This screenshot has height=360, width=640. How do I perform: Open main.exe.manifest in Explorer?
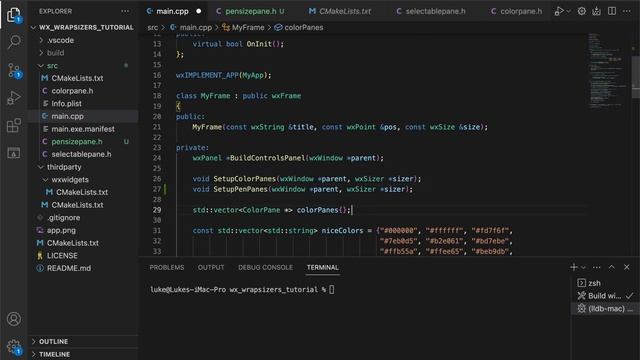click(83, 129)
